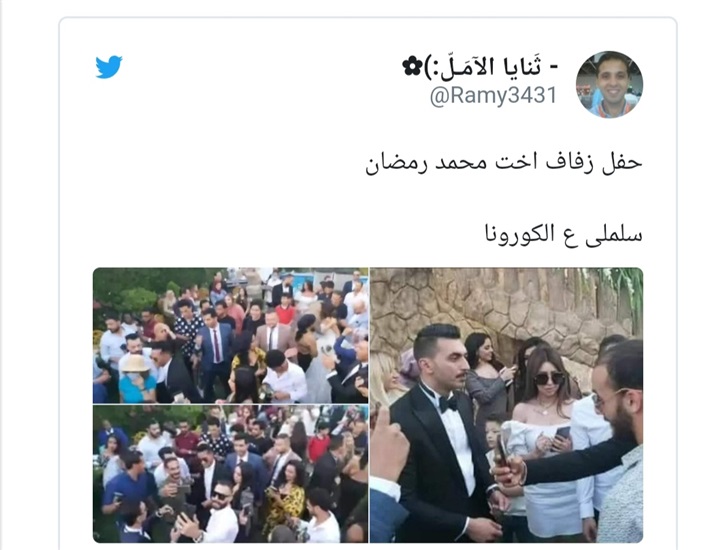Viewport: 720px width, 550px height.
Task: Click the red shirt in the bottom-left photo
Action: point(319,447)
